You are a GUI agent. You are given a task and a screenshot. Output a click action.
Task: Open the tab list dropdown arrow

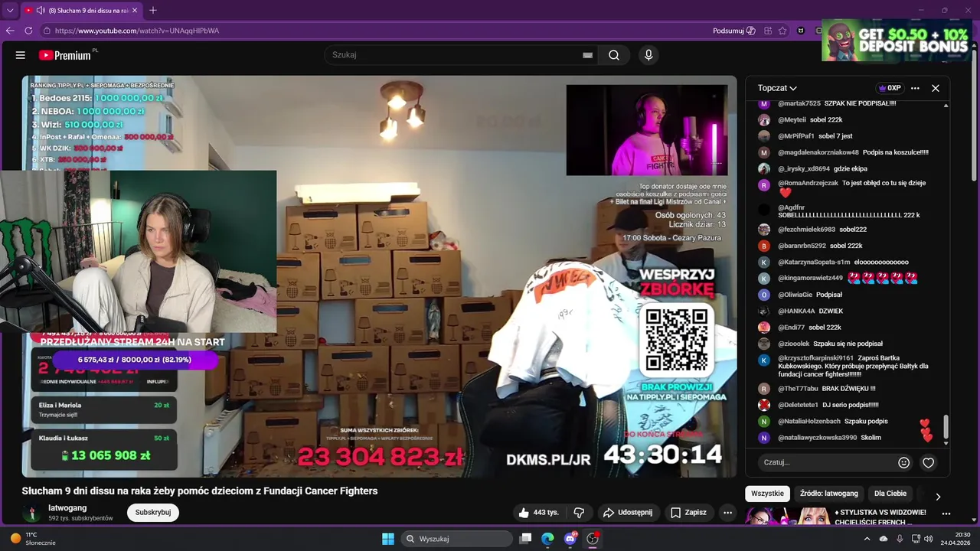pyautogui.click(x=10, y=10)
